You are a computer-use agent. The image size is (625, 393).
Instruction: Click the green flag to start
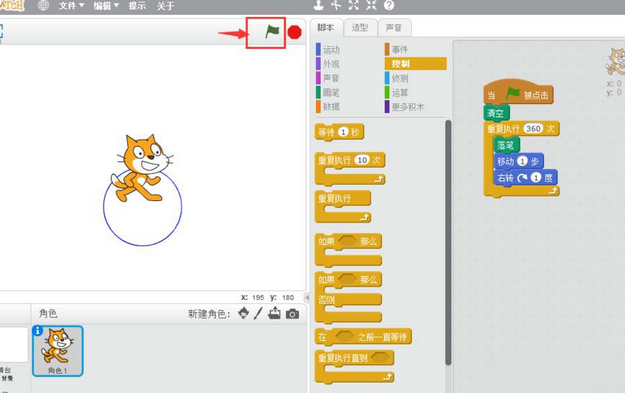tap(272, 31)
